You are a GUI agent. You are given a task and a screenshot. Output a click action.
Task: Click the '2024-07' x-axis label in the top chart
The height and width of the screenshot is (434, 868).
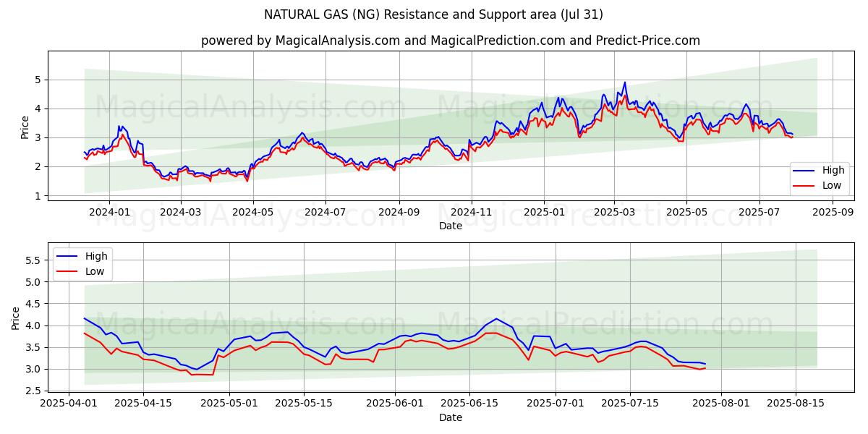click(325, 213)
